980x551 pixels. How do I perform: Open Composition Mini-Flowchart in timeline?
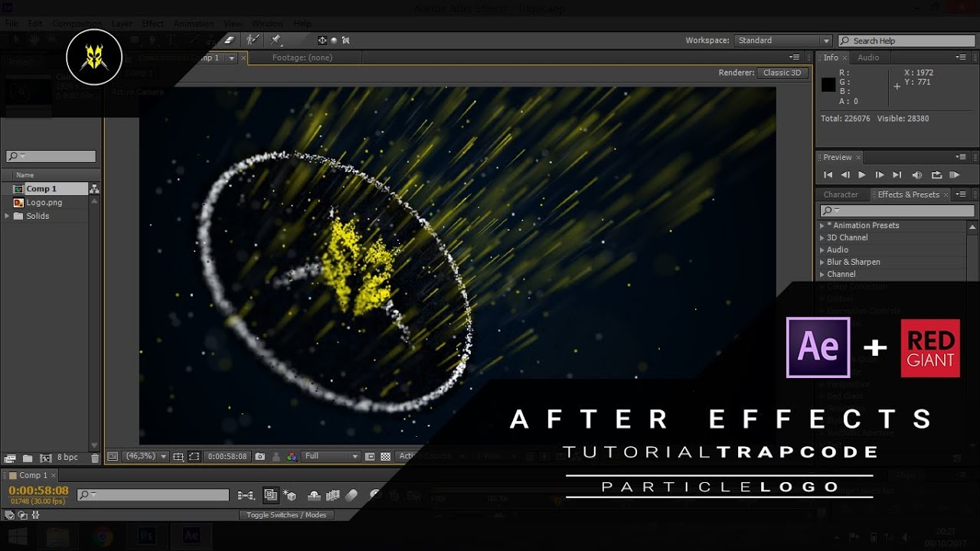point(246,495)
